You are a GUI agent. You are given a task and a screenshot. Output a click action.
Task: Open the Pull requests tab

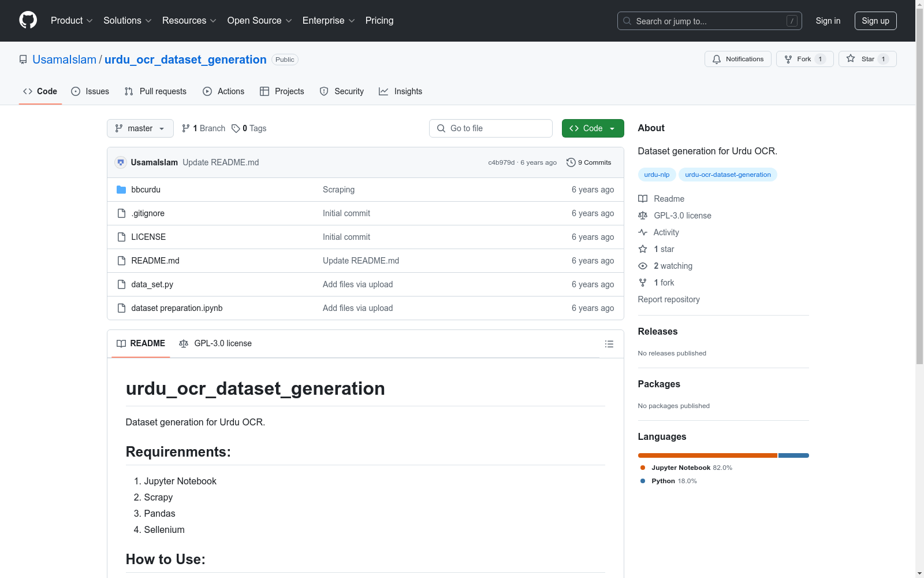tap(155, 91)
